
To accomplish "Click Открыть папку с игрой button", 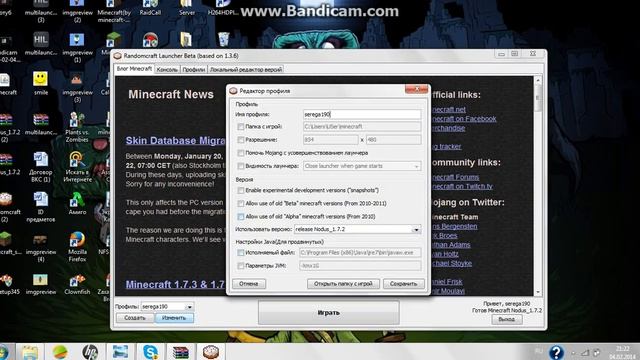I will (343, 284).
